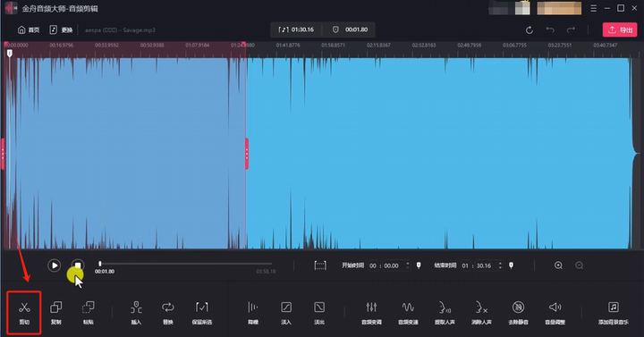Set start time marker pin
Image resolution: width=644 pixels, height=337 pixels.
pos(419,265)
